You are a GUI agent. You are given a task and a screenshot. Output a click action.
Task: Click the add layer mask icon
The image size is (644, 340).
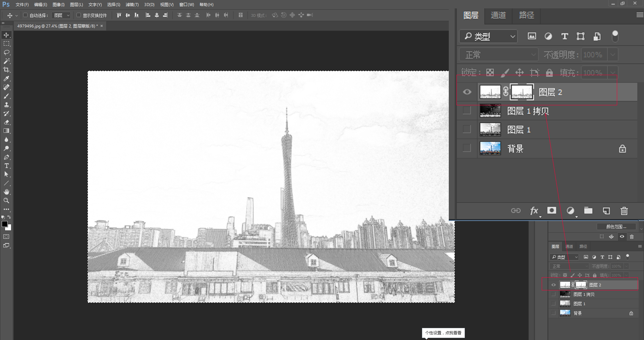tap(551, 210)
